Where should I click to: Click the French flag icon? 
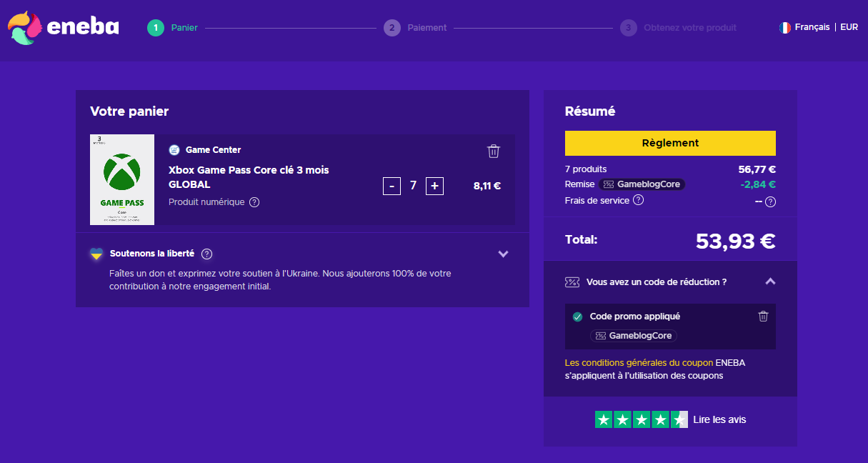pyautogui.click(x=784, y=27)
